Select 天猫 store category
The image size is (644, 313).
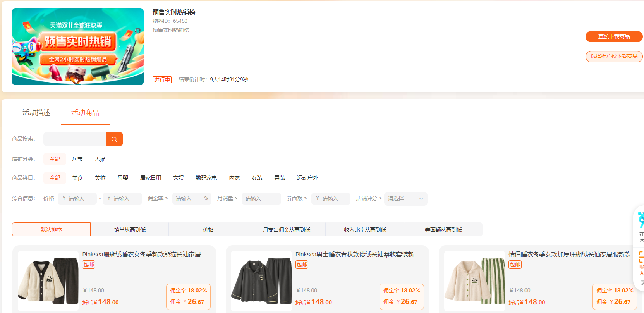coord(100,159)
